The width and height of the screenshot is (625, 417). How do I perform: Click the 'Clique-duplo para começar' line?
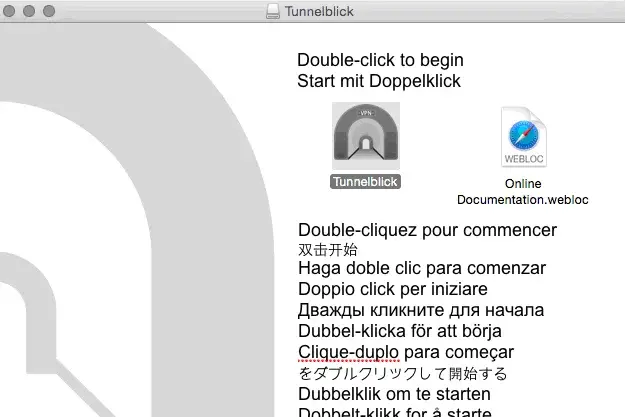click(405, 352)
